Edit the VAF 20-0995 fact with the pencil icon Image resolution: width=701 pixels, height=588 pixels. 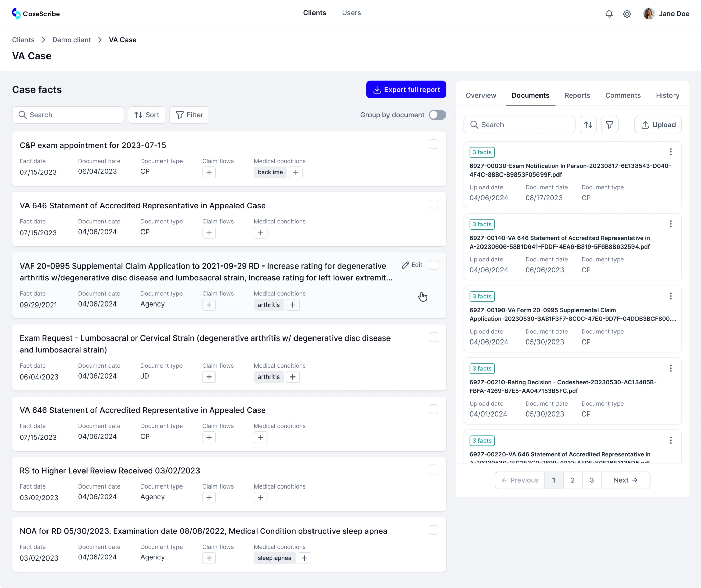[x=412, y=265]
